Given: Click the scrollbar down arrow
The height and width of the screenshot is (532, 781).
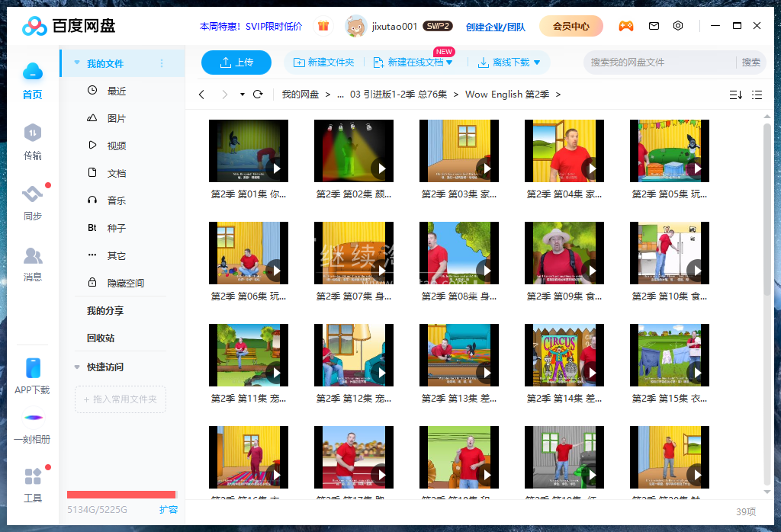Looking at the screenshot, I should [x=767, y=492].
